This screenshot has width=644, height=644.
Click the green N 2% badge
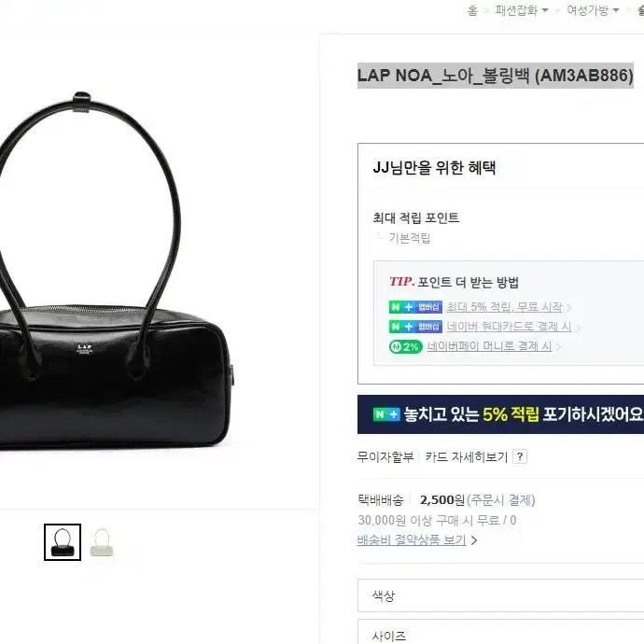click(x=406, y=346)
